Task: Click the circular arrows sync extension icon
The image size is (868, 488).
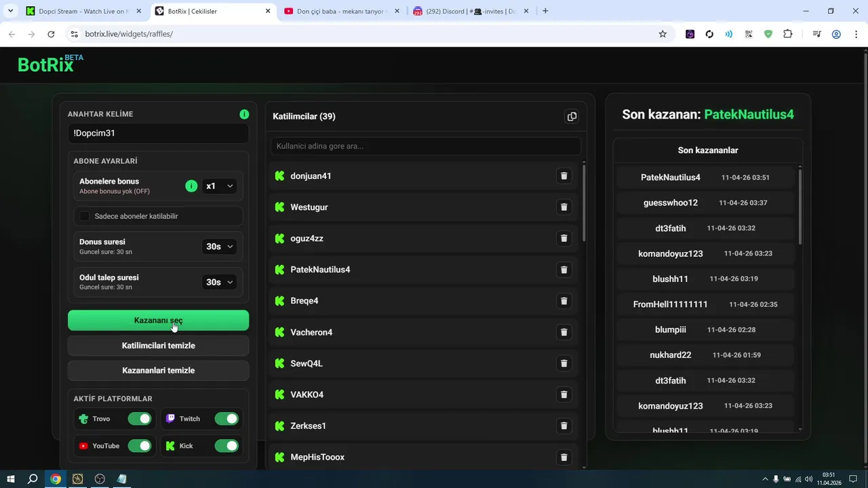Action: [x=709, y=34]
